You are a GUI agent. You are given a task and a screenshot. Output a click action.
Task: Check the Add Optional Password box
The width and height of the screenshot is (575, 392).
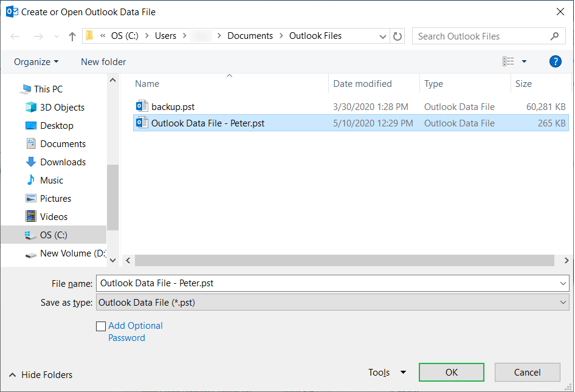101,326
